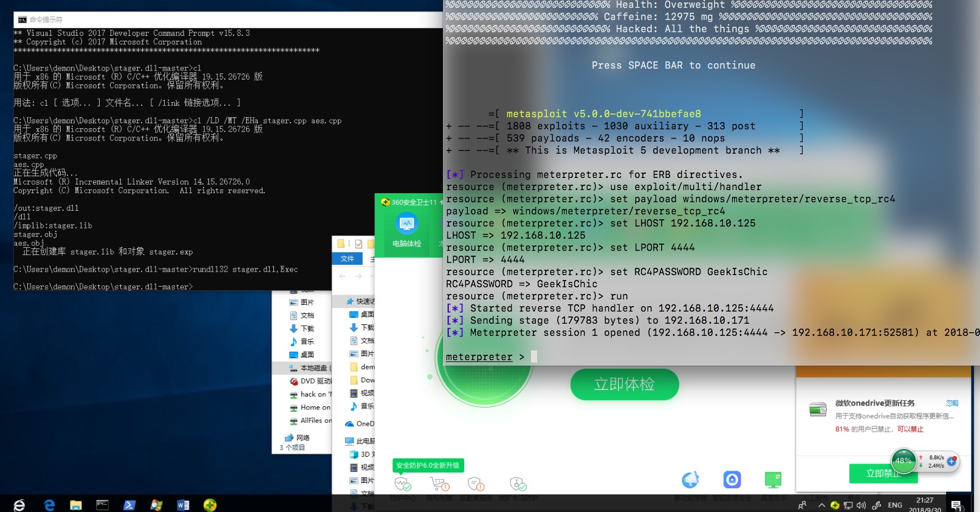Screen dimensions: 980x512
Task: Click the 命令提示符 window title bar
Action: 228,19
